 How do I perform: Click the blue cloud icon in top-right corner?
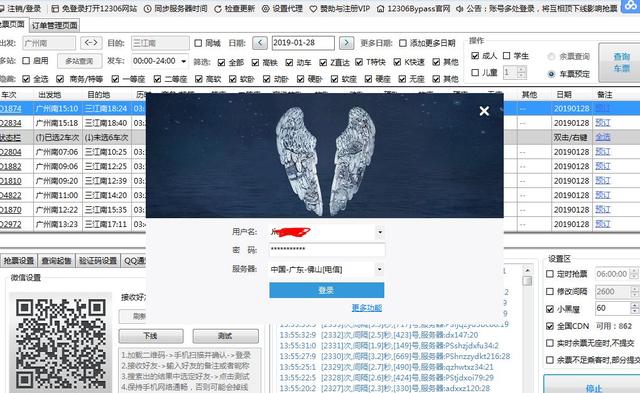pyautogui.click(x=631, y=6)
